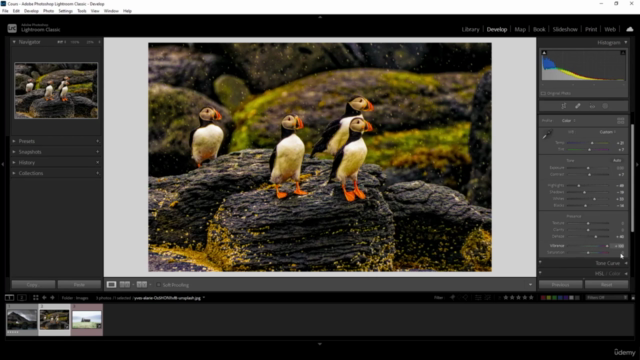Filter by five star rating
The image size is (640, 360).
tap(531, 298)
